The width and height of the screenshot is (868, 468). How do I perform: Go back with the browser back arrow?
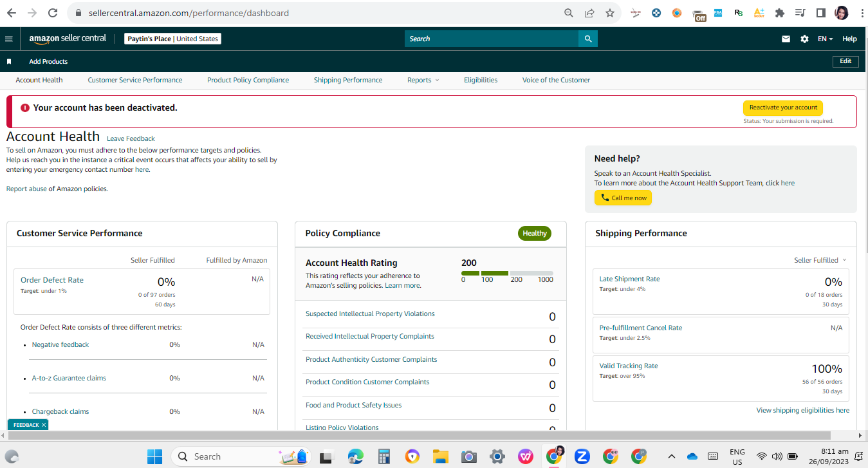pos(11,13)
